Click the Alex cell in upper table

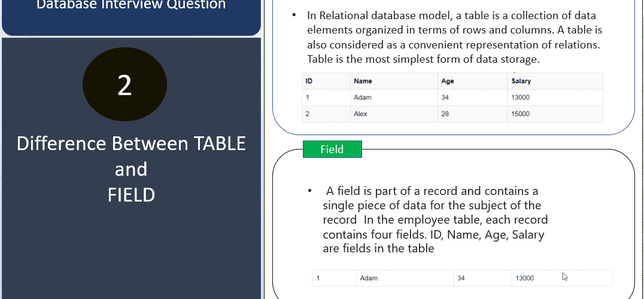[x=394, y=114]
